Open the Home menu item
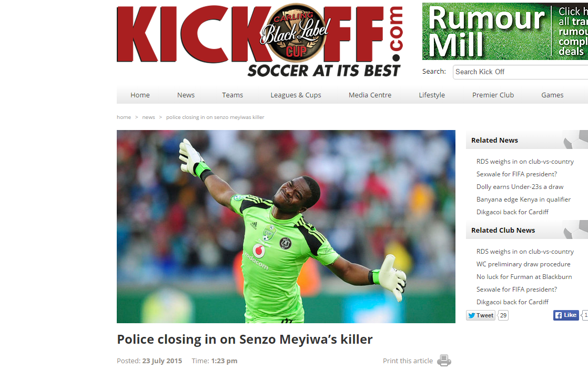 [140, 95]
